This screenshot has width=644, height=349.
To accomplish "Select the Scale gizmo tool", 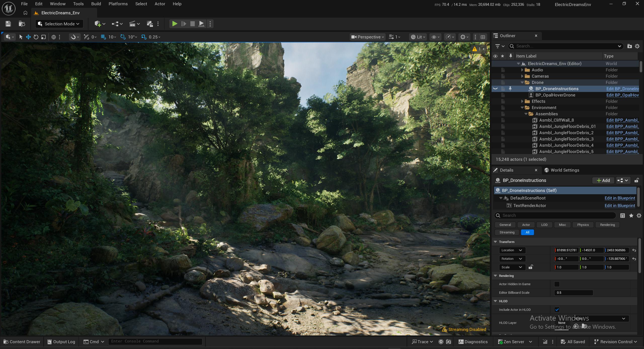I will tap(44, 37).
